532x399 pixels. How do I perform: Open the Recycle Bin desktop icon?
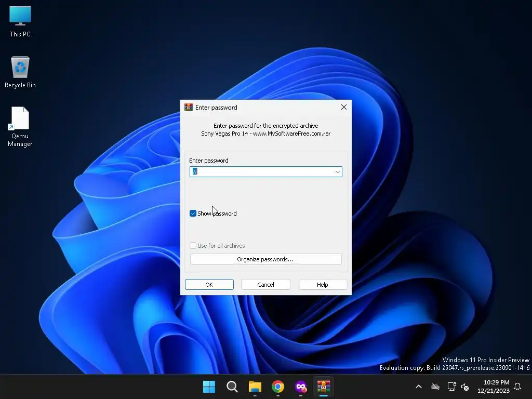tap(20, 72)
